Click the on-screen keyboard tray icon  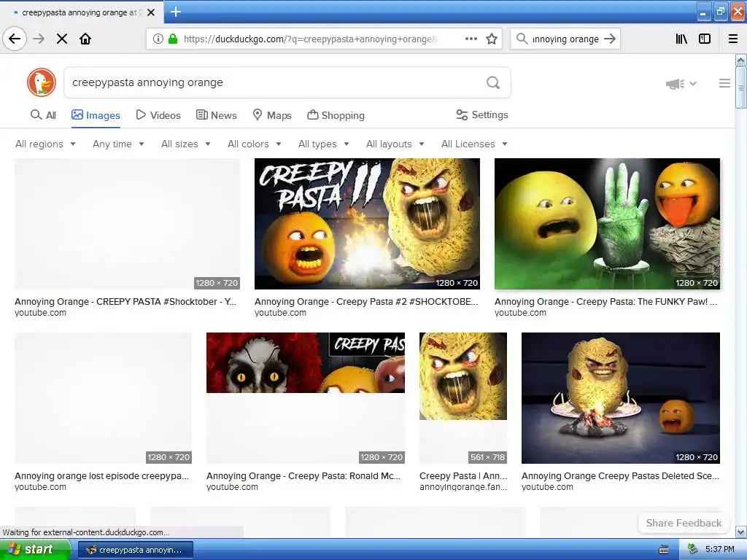[x=664, y=550]
